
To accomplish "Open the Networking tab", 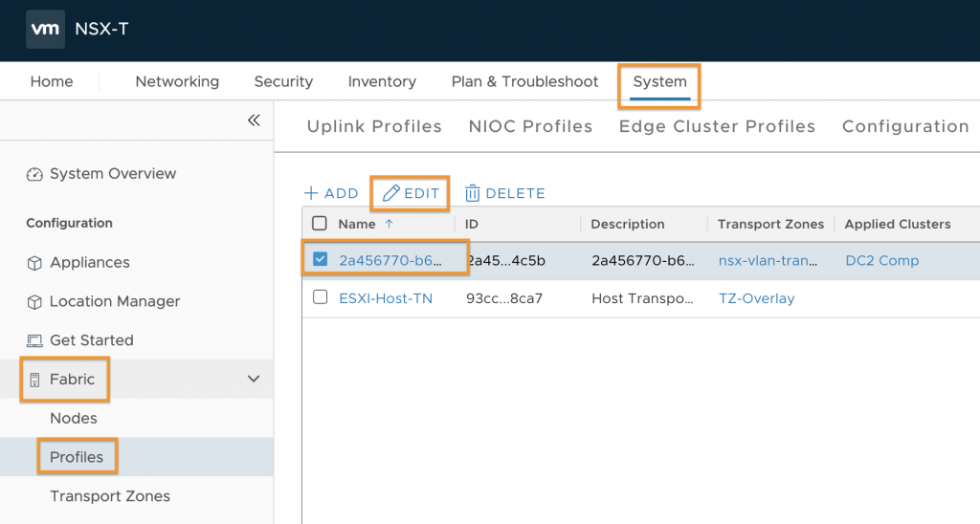I will coord(177,82).
